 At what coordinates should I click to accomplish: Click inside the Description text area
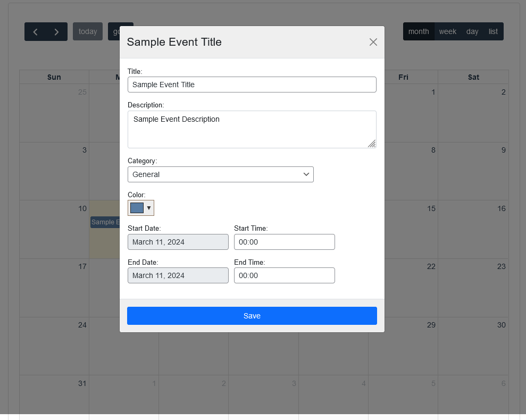pos(252,129)
